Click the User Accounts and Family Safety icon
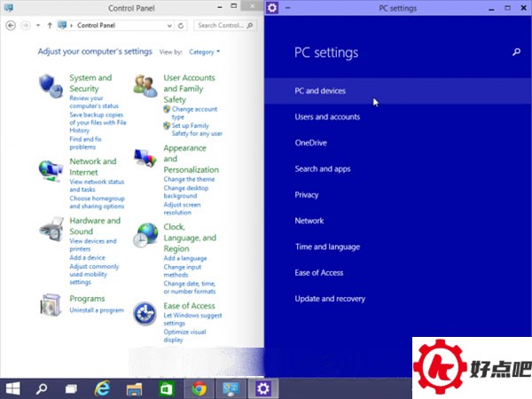532x399 pixels. tap(145, 85)
